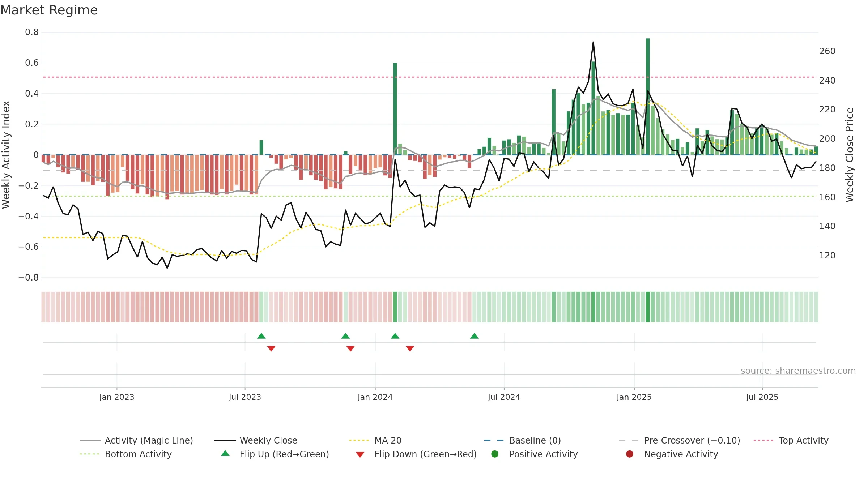The width and height of the screenshot is (868, 488).
Task: Click the green Flip Up triangle in the legend
Action: click(x=225, y=453)
